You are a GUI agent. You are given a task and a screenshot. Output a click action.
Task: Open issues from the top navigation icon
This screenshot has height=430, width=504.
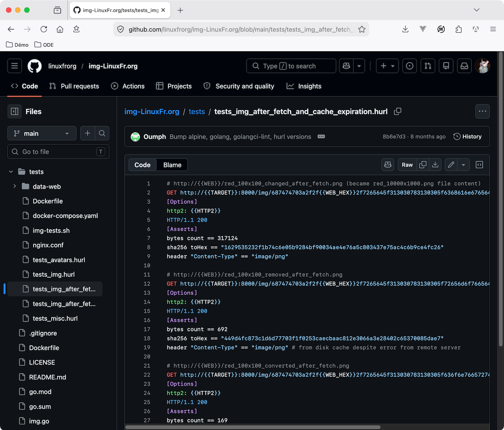point(409,66)
